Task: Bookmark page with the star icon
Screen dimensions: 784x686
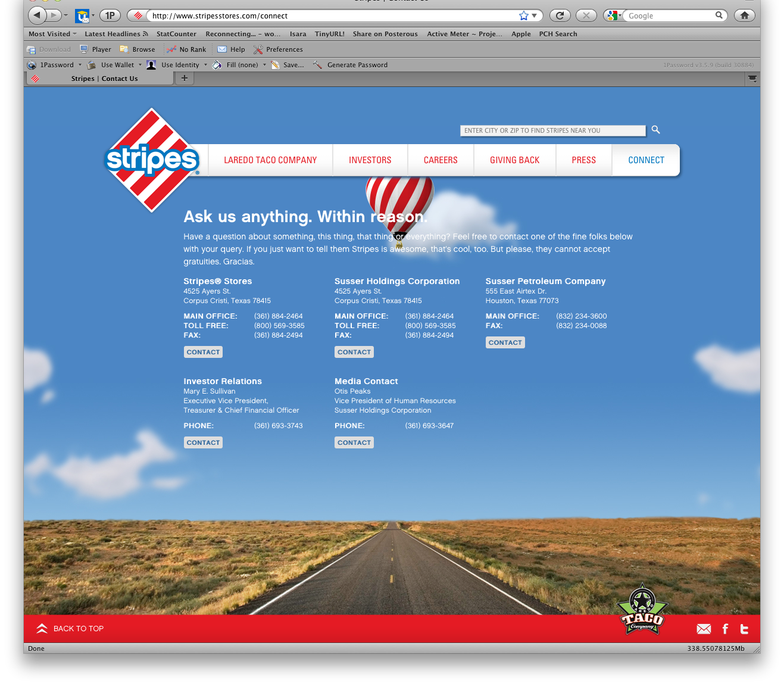Action: click(x=523, y=15)
